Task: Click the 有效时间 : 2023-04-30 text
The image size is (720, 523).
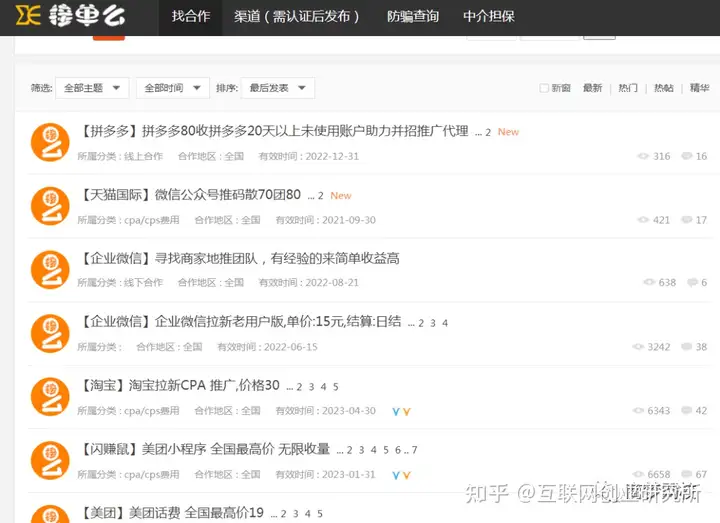Action: pyautogui.click(x=326, y=411)
